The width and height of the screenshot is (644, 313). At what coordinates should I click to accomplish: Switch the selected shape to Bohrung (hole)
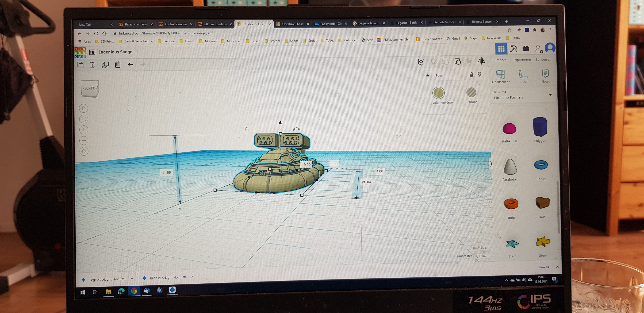471,93
